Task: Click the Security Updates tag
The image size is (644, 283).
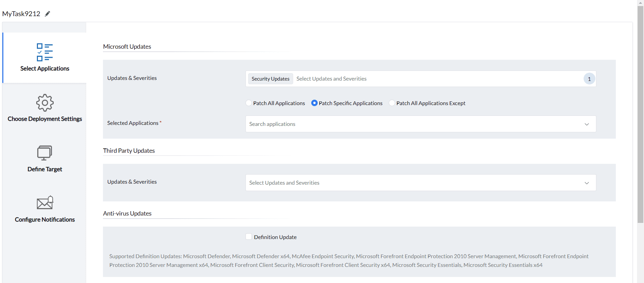Action: 270,79
